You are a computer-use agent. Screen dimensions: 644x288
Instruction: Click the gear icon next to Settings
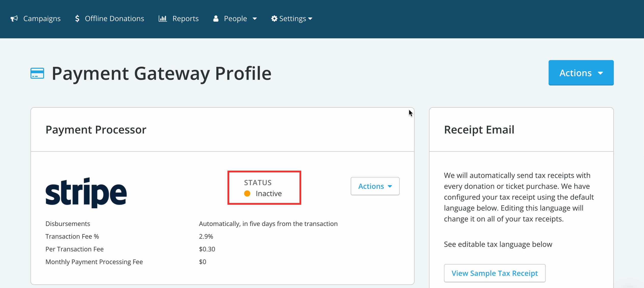coord(274,18)
